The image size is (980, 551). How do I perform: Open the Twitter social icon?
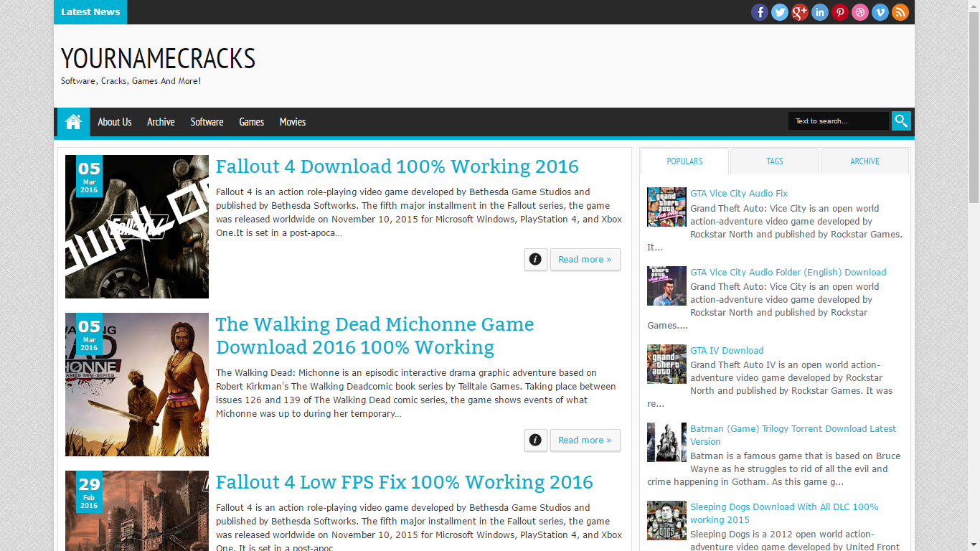[x=780, y=12]
